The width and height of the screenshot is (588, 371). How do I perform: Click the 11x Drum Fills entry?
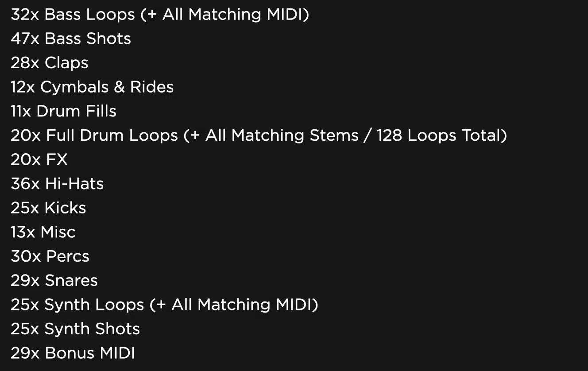[x=63, y=111]
